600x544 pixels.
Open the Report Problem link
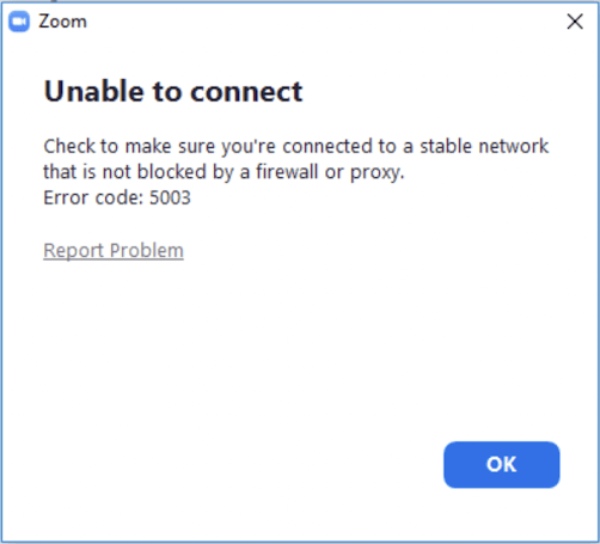113,250
